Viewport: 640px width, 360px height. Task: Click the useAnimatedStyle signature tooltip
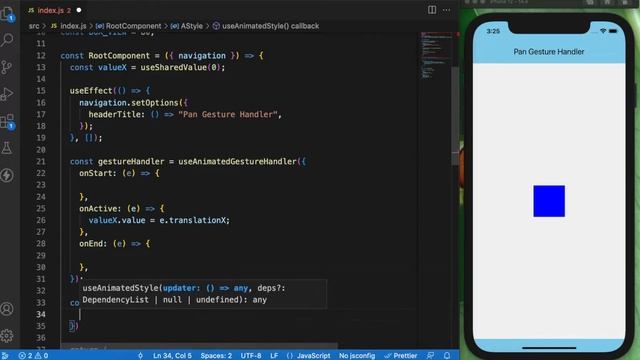point(203,294)
